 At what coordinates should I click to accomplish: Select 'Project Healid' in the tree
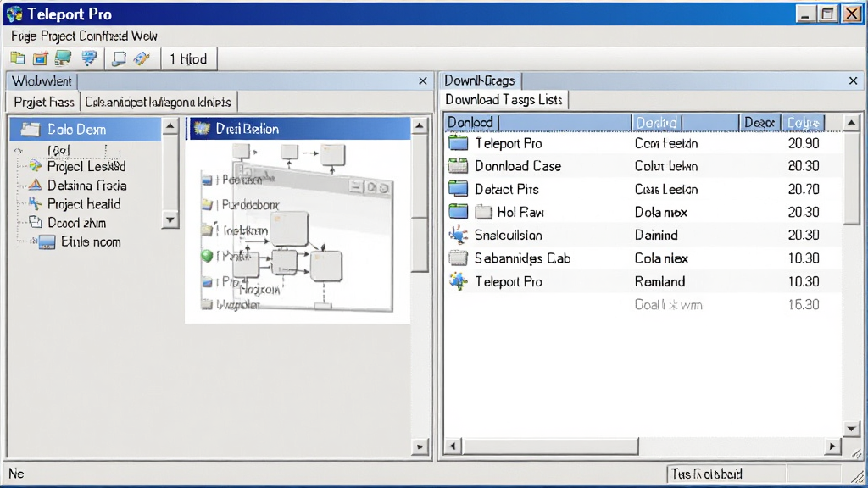tap(84, 204)
